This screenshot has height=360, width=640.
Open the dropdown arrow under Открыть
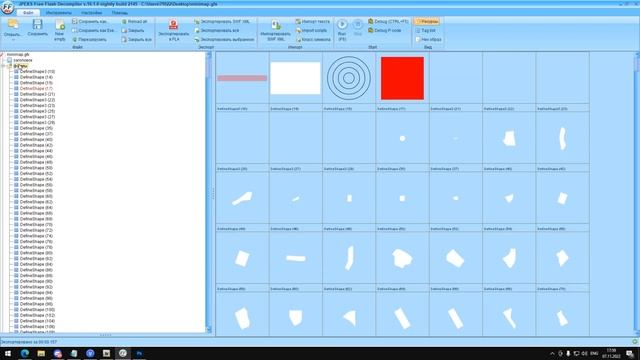click(x=13, y=40)
